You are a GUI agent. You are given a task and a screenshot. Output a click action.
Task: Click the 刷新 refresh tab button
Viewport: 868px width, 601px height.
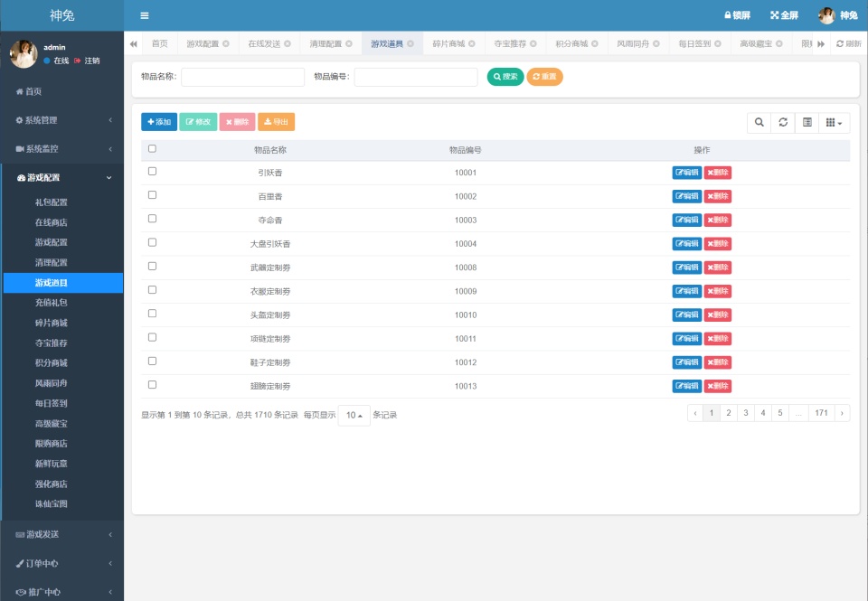[849, 43]
